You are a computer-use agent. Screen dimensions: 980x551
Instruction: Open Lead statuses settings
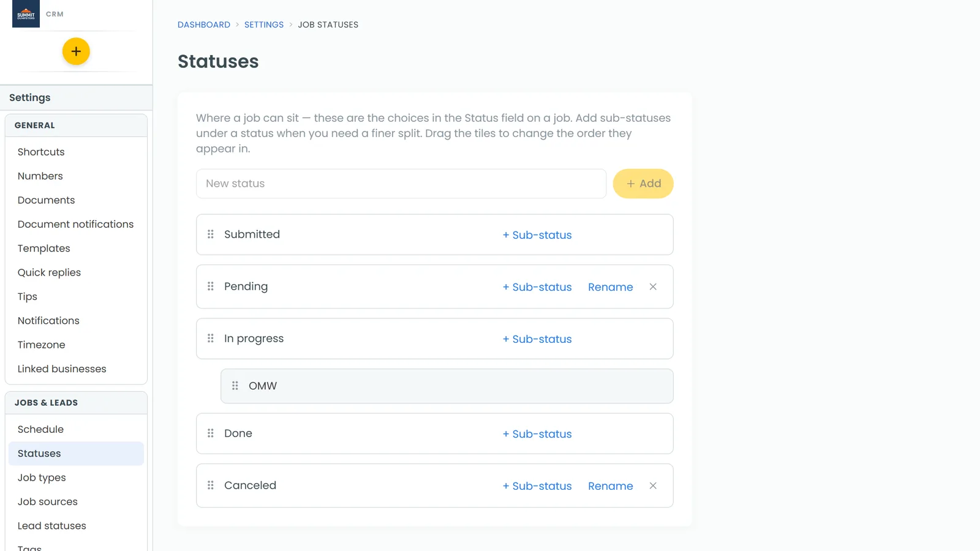(x=77, y=526)
